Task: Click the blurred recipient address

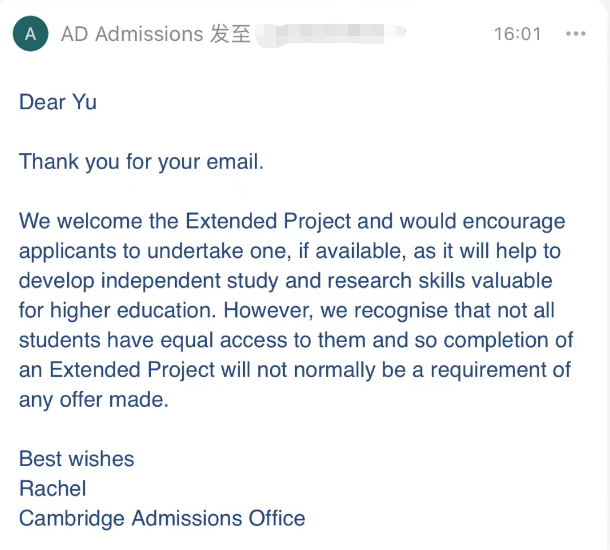Action: [331, 34]
